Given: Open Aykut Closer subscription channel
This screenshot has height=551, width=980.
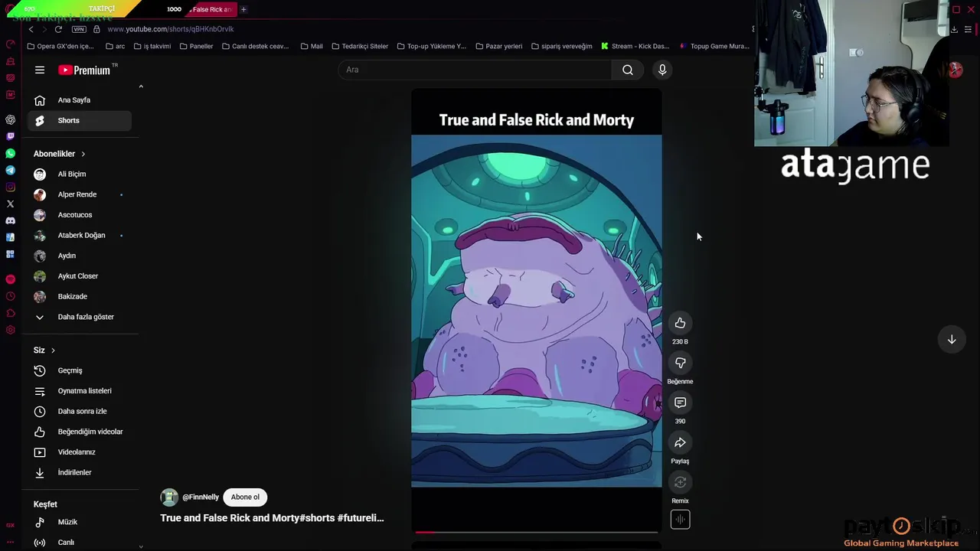Looking at the screenshot, I should [79, 276].
